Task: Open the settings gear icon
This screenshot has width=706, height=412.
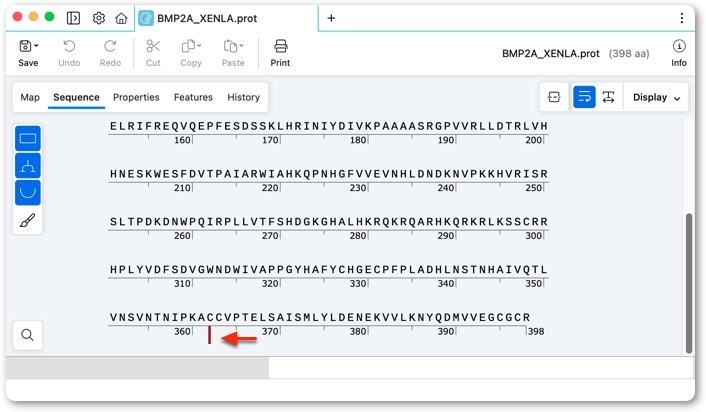Action: [99, 18]
